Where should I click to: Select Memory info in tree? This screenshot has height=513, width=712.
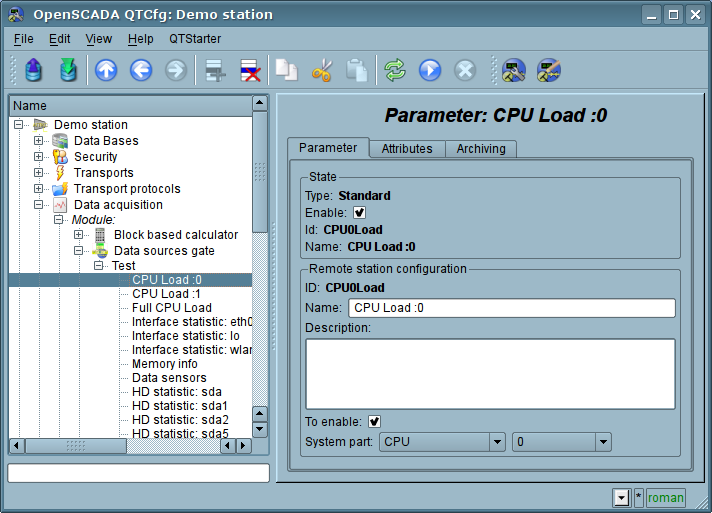tap(165, 364)
